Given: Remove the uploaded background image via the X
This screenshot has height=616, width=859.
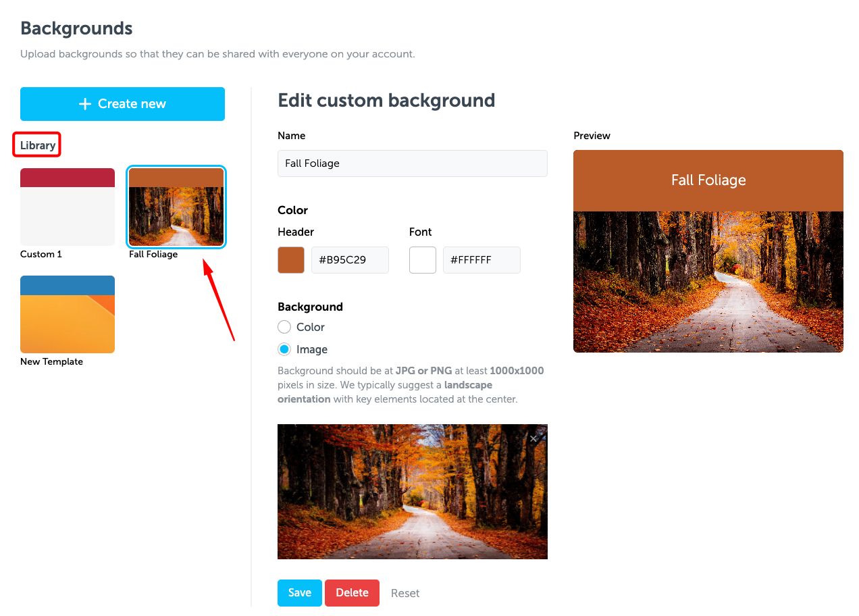Looking at the screenshot, I should pos(533,438).
